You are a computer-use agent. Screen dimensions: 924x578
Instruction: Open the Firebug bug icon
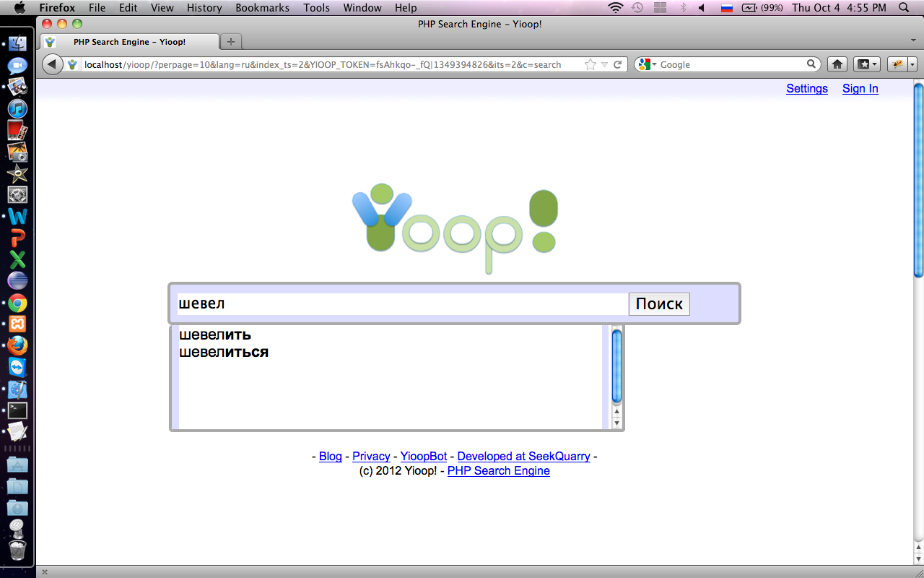pyautogui.click(x=897, y=64)
